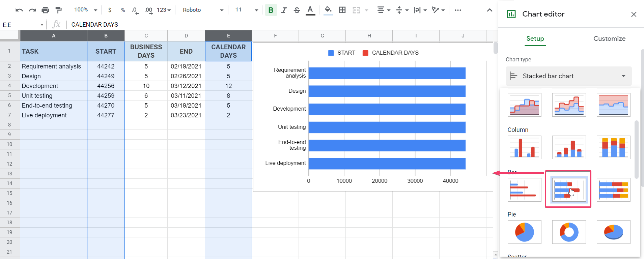The width and height of the screenshot is (644, 259).
Task: Open the More toolbar options
Action: click(x=458, y=10)
